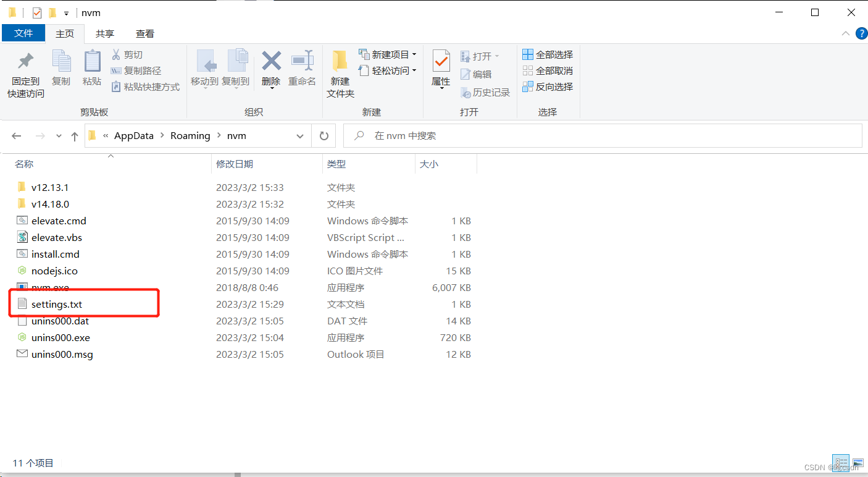
Task: Click Select all (全部选择)
Action: [548, 55]
